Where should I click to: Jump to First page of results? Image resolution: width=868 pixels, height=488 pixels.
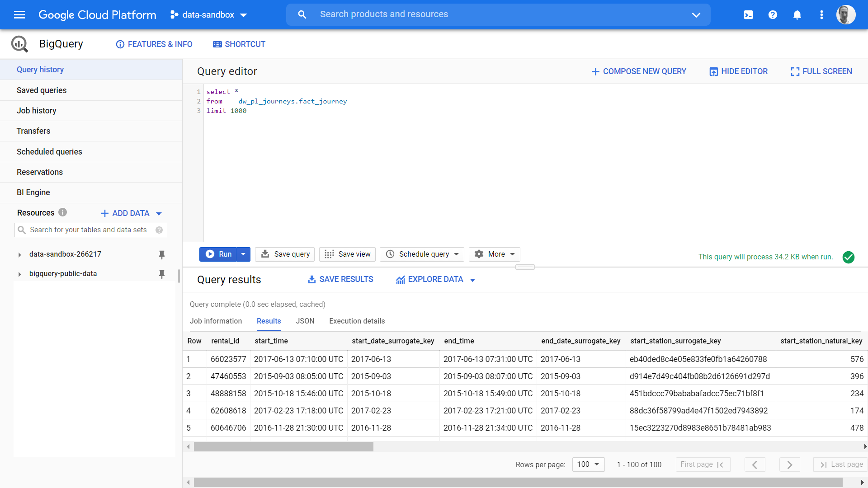point(703,465)
